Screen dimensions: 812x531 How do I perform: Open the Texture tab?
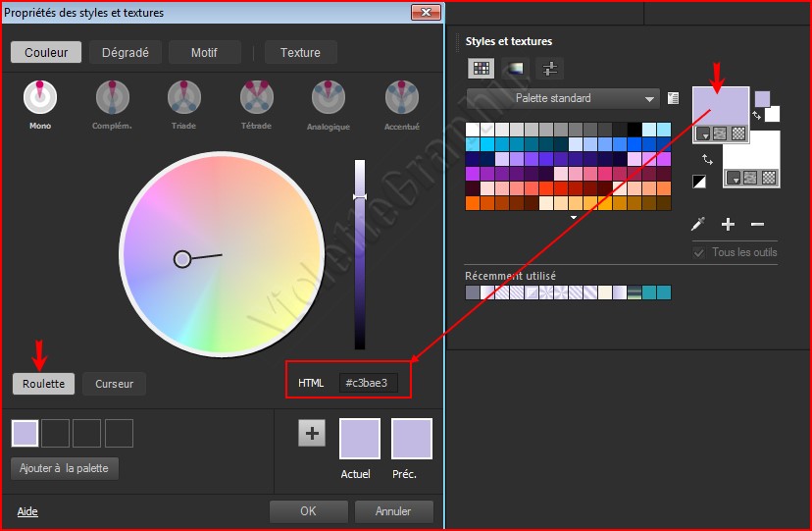pyautogui.click(x=300, y=53)
